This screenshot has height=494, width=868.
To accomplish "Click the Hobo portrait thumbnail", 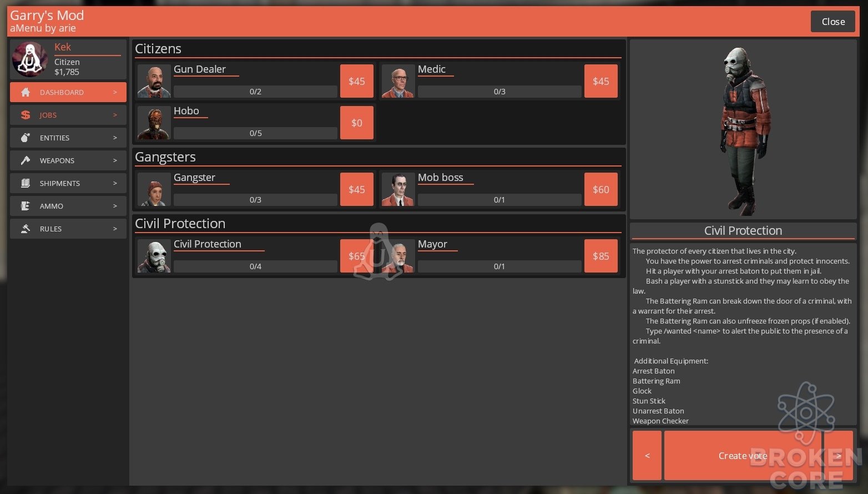I will coord(154,123).
